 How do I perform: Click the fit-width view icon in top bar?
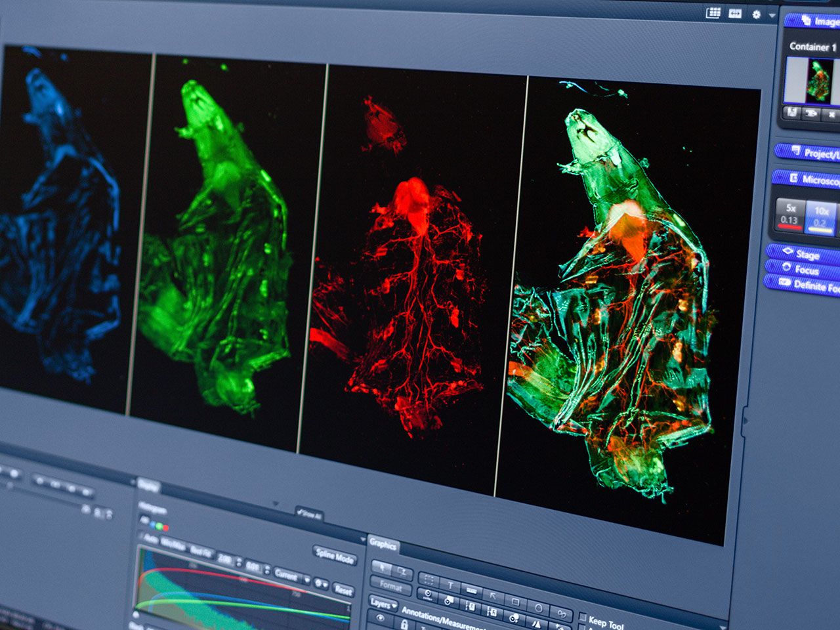pos(735,13)
